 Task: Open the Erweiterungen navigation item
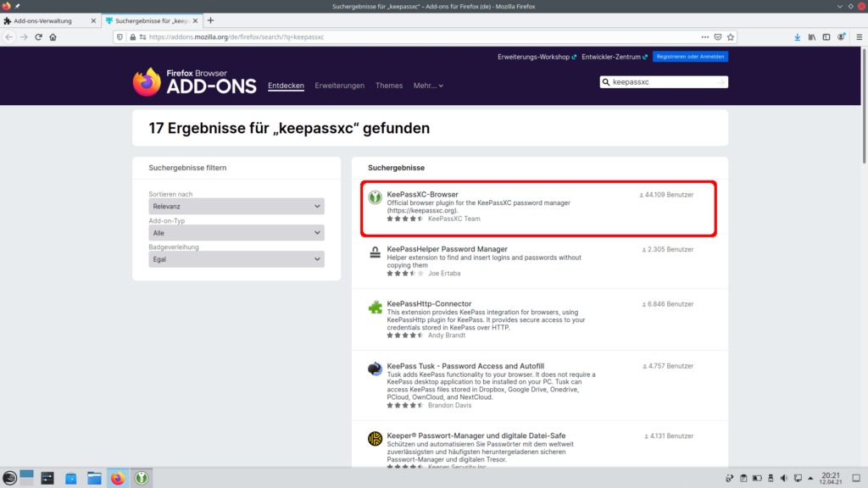(339, 86)
